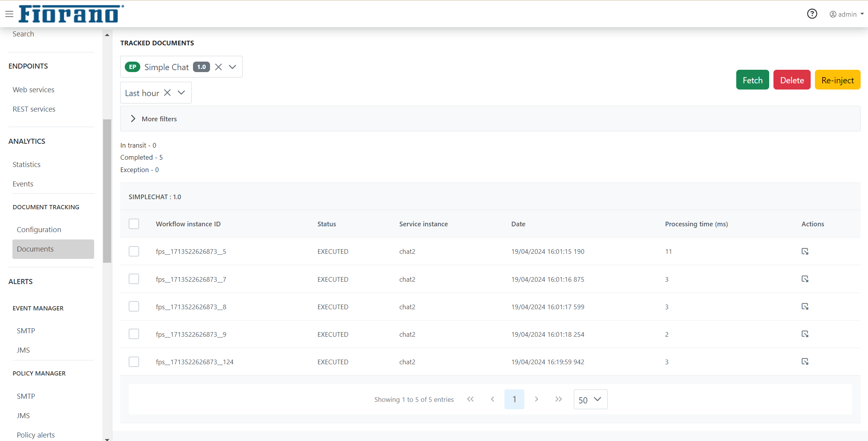This screenshot has width=868, height=441.
Task: Check the row for fps__1713522626873__7
Action: click(134, 279)
